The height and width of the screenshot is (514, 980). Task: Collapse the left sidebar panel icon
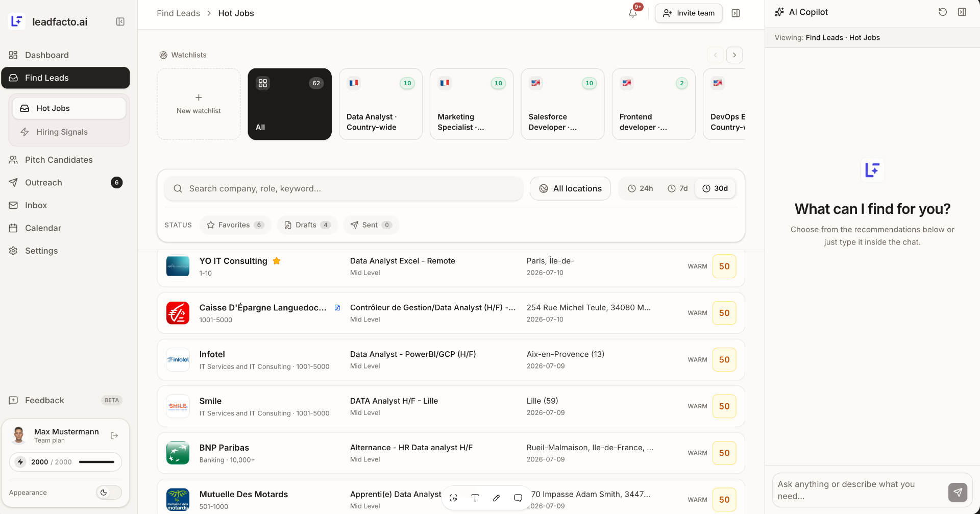(120, 21)
